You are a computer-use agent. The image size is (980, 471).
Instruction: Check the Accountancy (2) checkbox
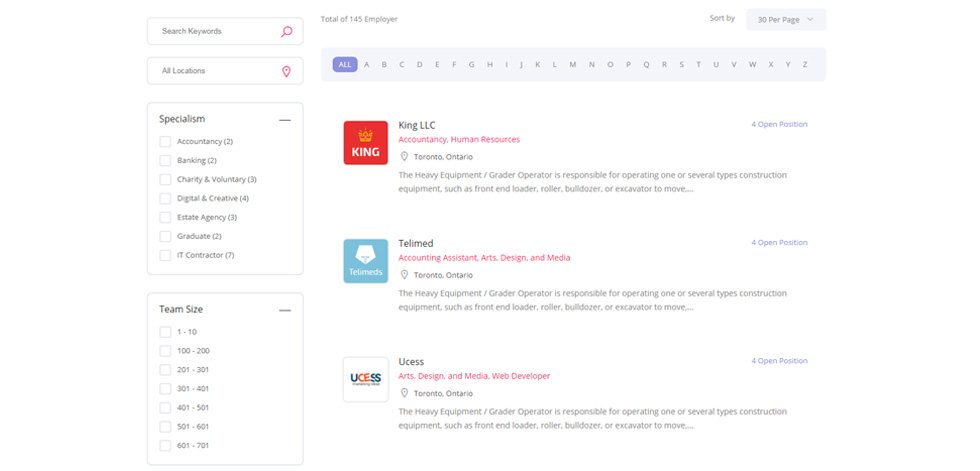(165, 142)
